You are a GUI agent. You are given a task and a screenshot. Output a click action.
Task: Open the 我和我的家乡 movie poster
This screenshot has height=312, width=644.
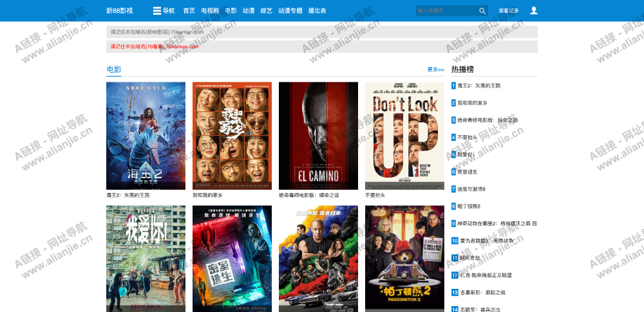pos(232,136)
